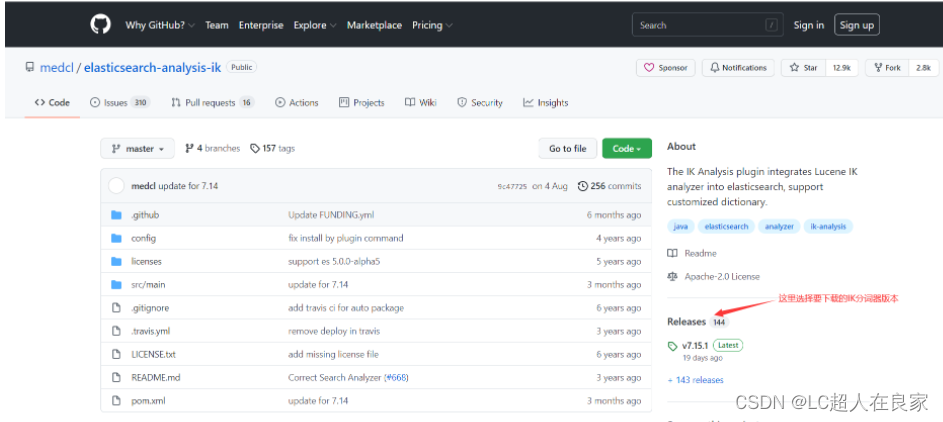Fork the repository
The height and width of the screenshot is (422, 943).
888,68
